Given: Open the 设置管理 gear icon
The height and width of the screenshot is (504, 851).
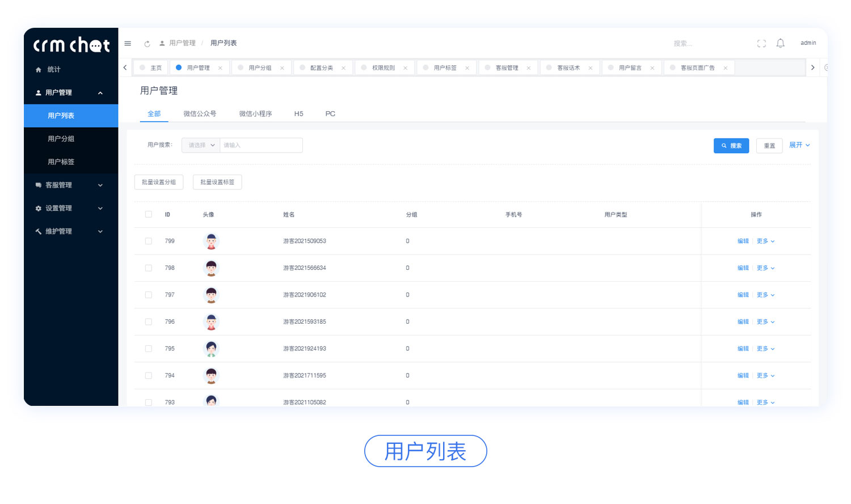Looking at the screenshot, I should pos(39,208).
